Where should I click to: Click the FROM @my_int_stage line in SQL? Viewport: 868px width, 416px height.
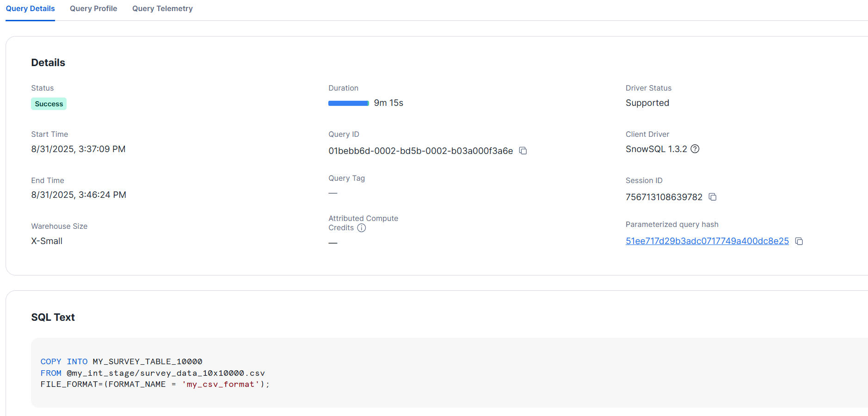(x=153, y=373)
